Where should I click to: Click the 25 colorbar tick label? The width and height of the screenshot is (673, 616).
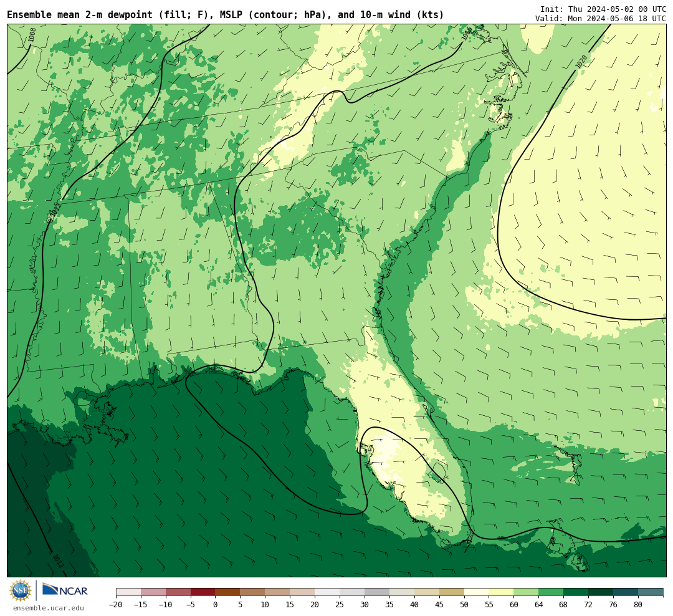[340, 605]
